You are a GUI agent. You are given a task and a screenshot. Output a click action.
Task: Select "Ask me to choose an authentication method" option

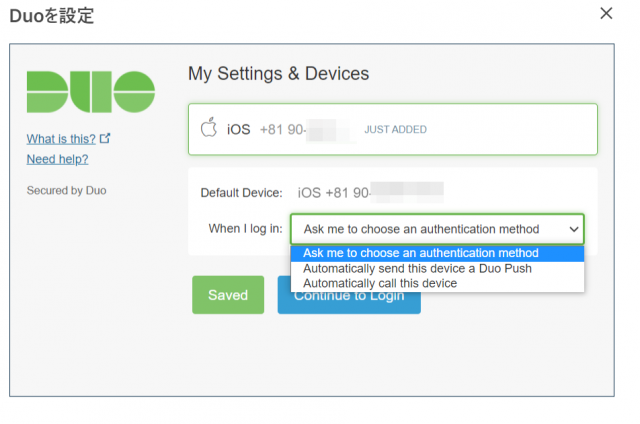(421, 254)
